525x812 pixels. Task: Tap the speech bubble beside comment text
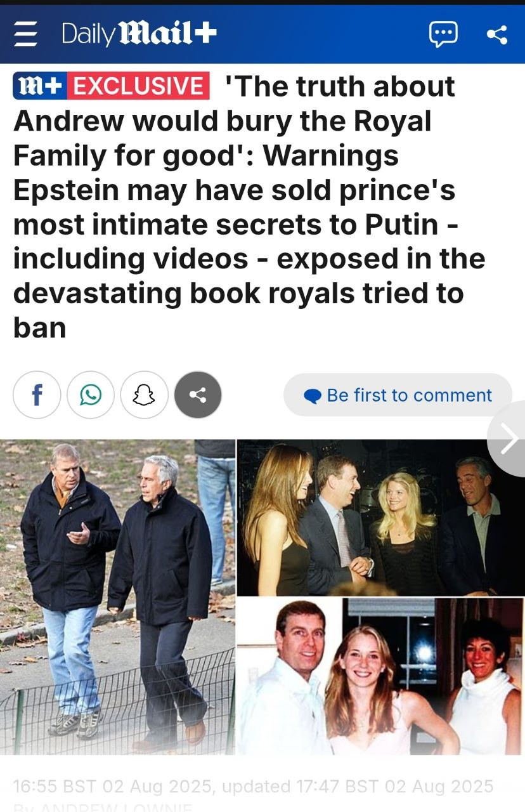(x=313, y=396)
